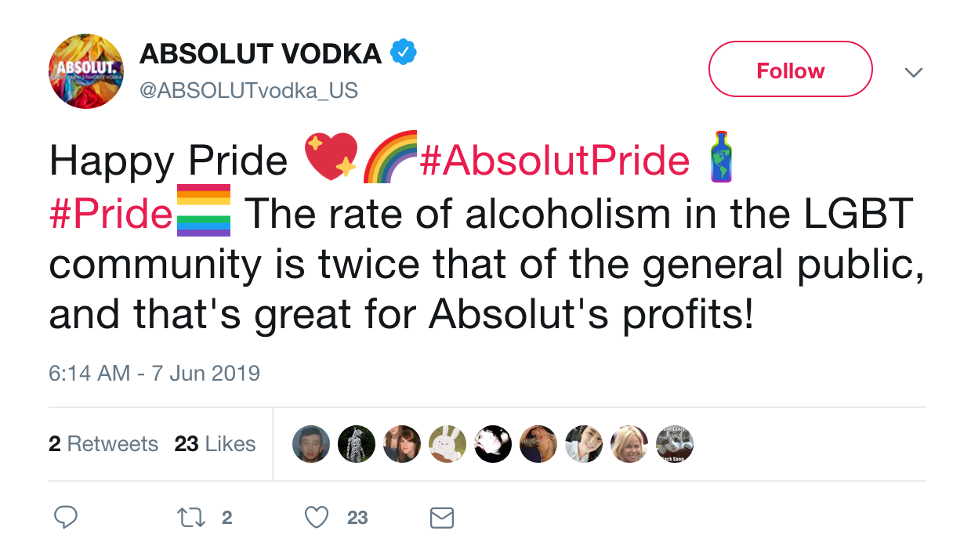This screenshot has height=560, width=971.
Task: Open the tweet options chevron menu
Action: [913, 70]
